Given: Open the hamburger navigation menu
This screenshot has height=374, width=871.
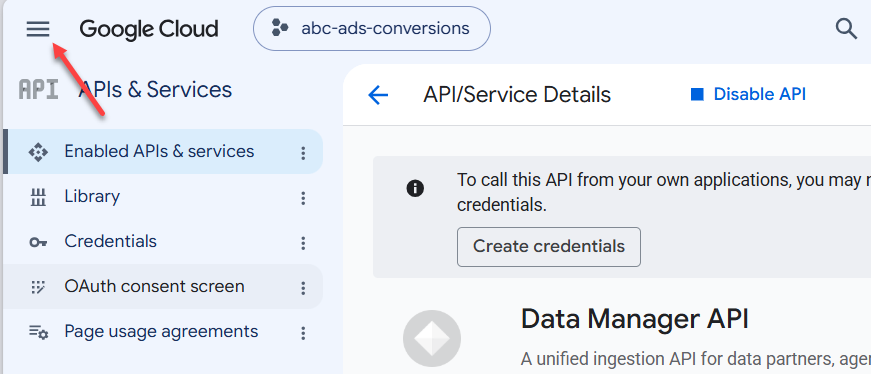Looking at the screenshot, I should pos(38,28).
